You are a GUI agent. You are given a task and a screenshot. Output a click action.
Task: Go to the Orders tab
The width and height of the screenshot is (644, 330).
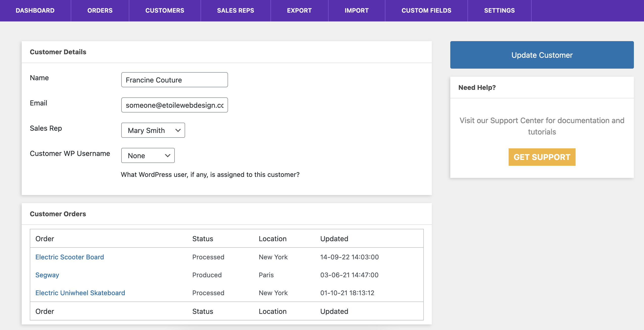tap(100, 11)
